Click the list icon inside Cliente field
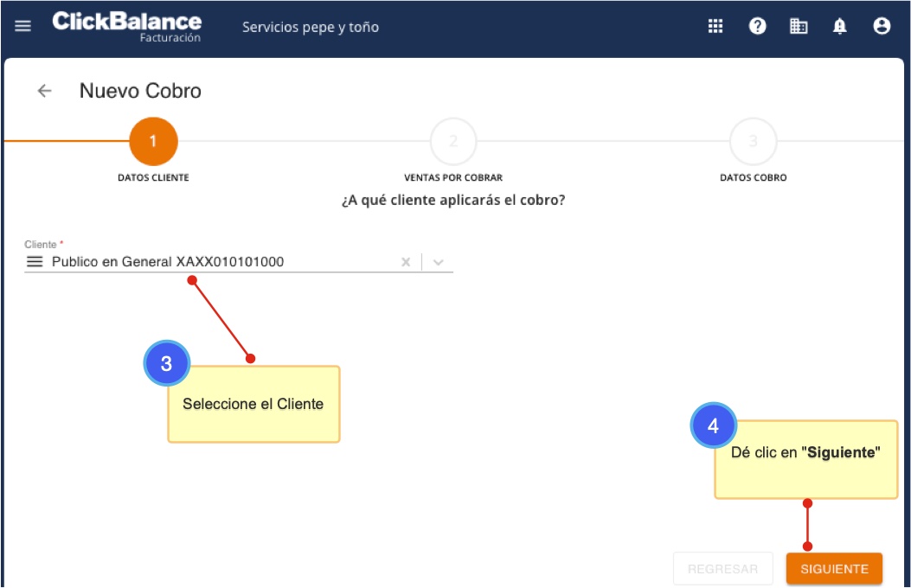Screen dimensions: 911x588 [35, 262]
